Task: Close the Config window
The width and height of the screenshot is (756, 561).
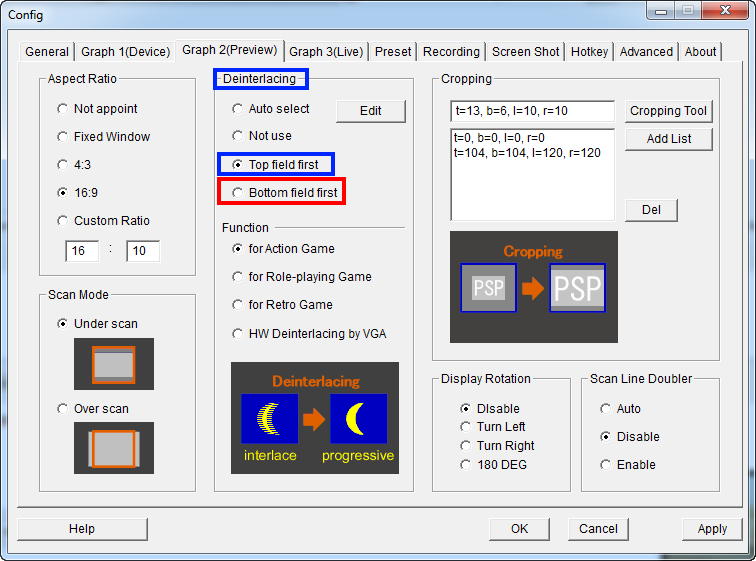Action: pyautogui.click(x=725, y=10)
